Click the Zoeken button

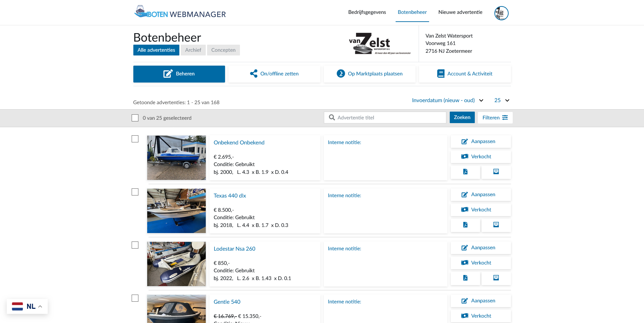tap(462, 117)
